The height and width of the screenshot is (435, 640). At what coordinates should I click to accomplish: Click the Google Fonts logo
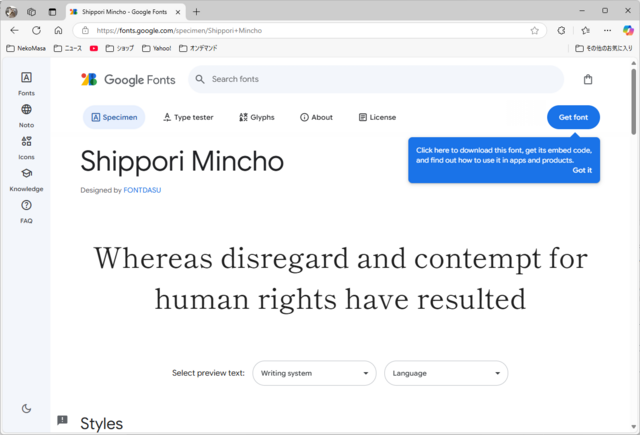128,80
